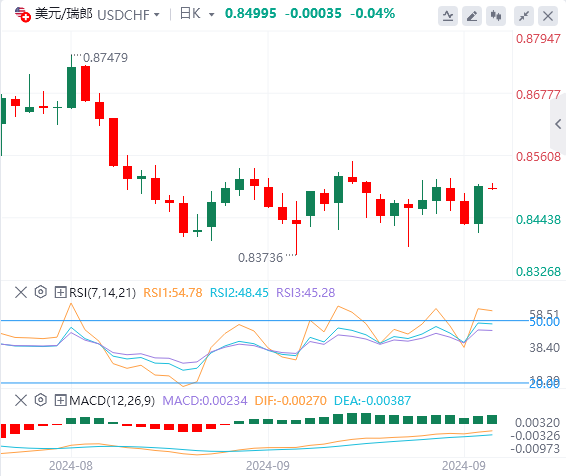Remove the RSI indicator panel
Screen dimensions: 566x476
[x=21, y=292]
